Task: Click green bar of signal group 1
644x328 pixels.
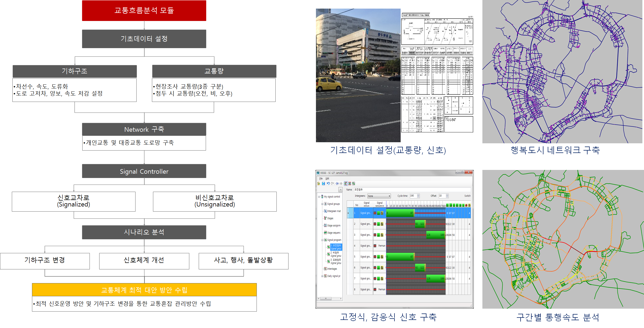Action: point(400,213)
